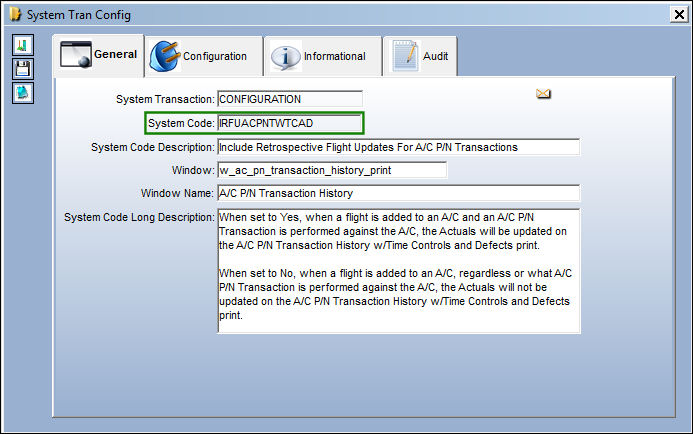This screenshot has height=434, width=693.
Task: Click the System Code field IRFUACPNTWTCAD
Action: (290, 123)
